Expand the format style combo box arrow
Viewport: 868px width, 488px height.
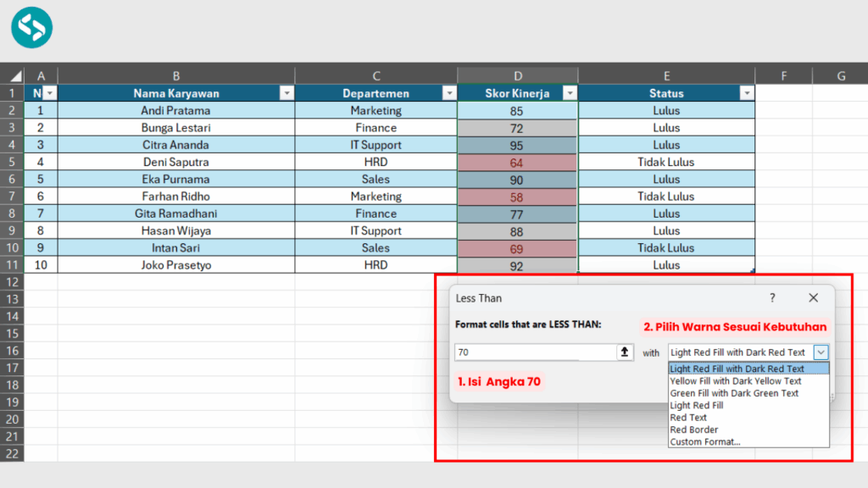821,352
